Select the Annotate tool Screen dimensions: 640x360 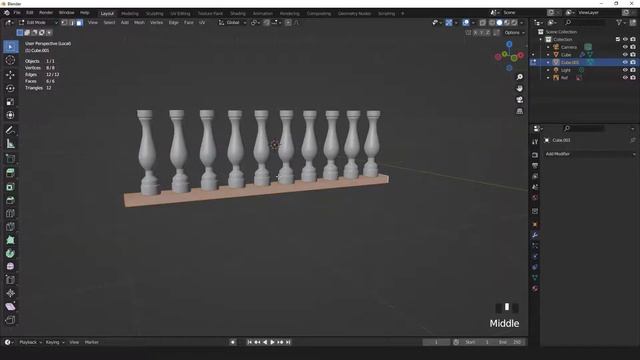tap(10, 130)
